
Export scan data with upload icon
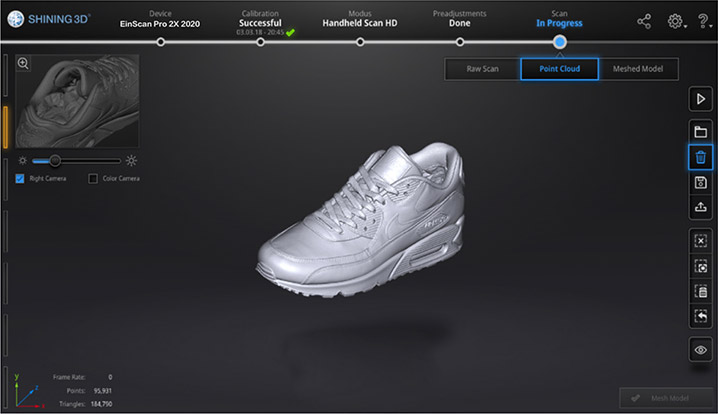[700, 207]
